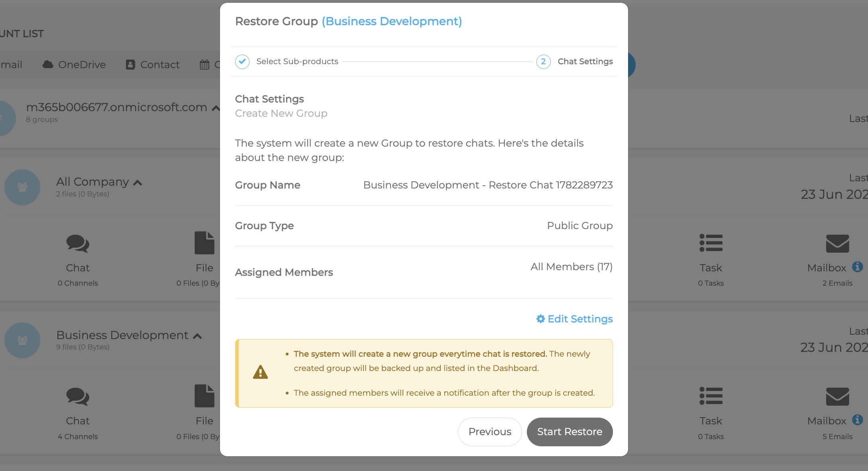Click the Business Development title in dialog header
Screen dimensions: 868x471
click(392, 21)
